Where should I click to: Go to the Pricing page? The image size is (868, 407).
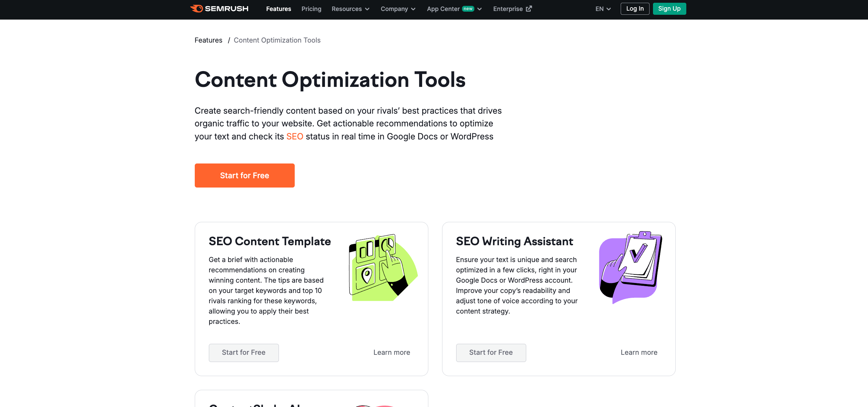[311, 9]
